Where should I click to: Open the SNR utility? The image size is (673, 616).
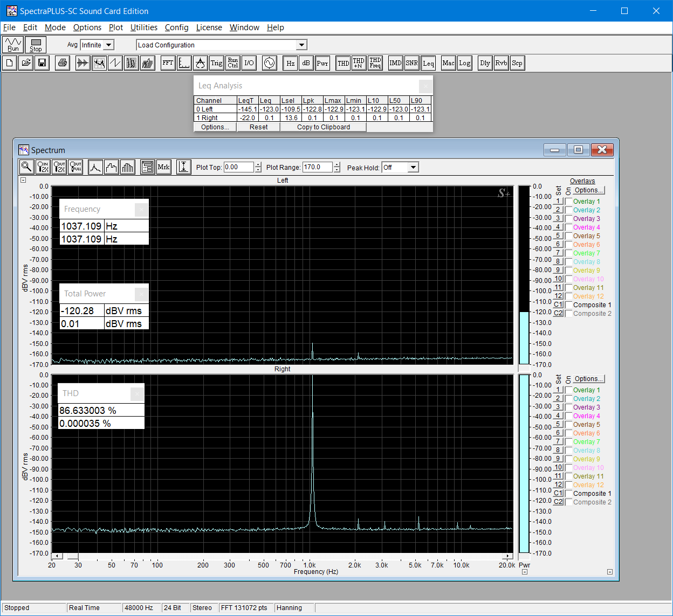click(411, 63)
